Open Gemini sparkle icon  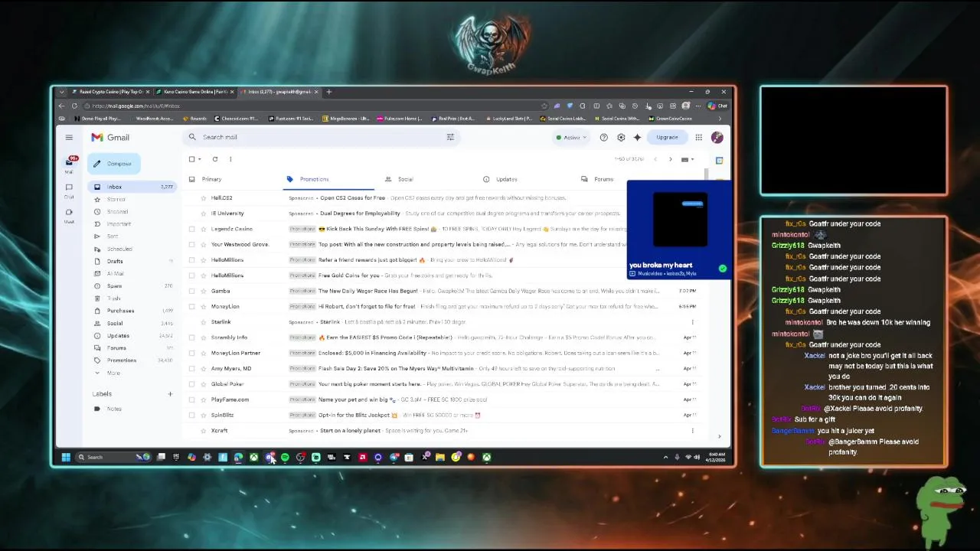[x=637, y=137]
